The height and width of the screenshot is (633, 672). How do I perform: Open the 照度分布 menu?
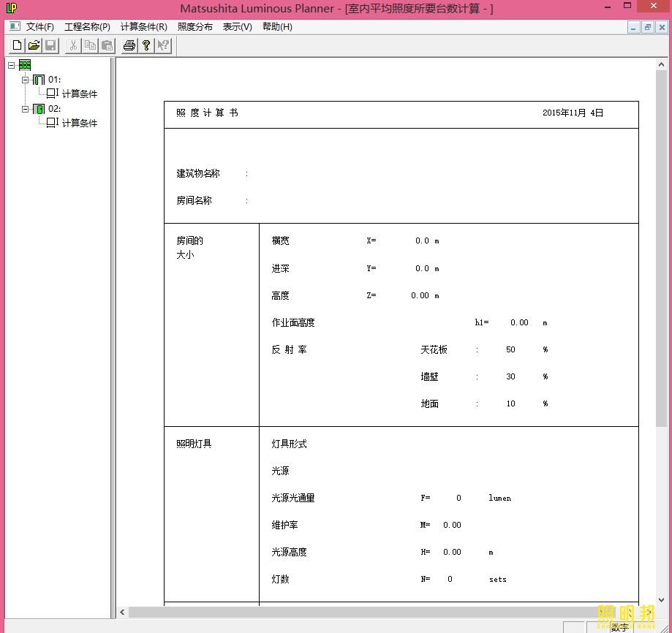(x=195, y=27)
